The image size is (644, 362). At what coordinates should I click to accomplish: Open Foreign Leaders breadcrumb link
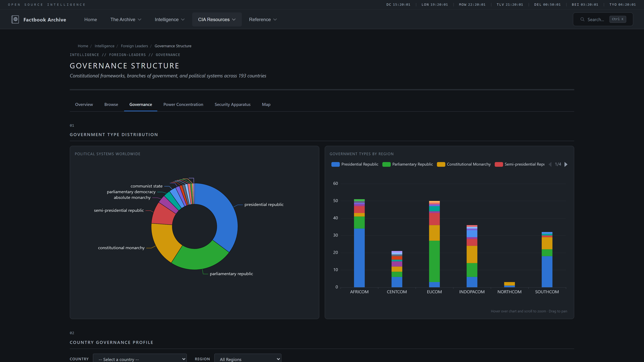click(134, 46)
